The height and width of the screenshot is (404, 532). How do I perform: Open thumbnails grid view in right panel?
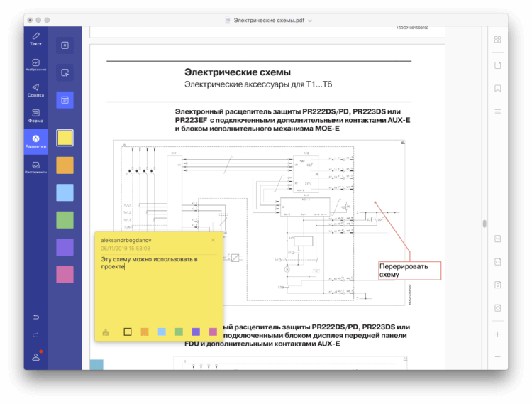[x=498, y=40]
